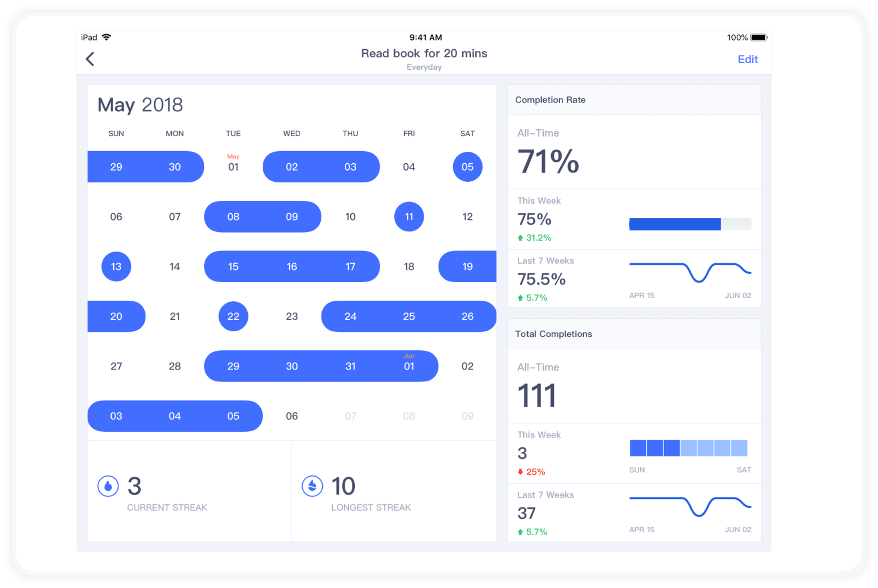The width and height of the screenshot is (878, 588).
Task: Tap the Current Streak flame icon
Action: 108,486
